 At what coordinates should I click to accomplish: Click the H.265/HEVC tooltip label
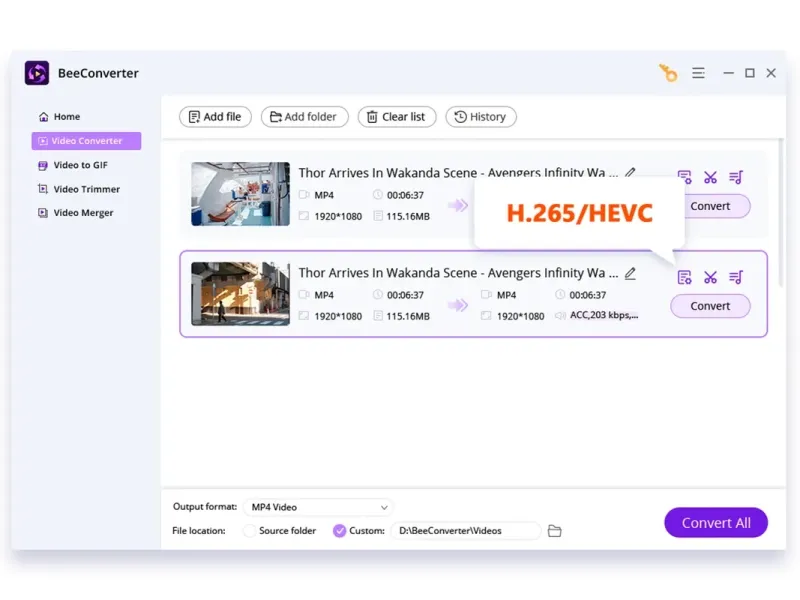[x=580, y=213]
